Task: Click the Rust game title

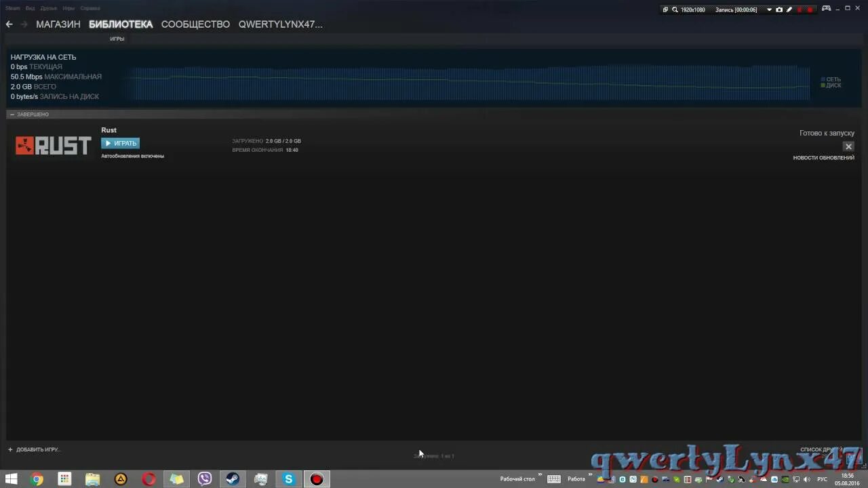Action: [108, 130]
